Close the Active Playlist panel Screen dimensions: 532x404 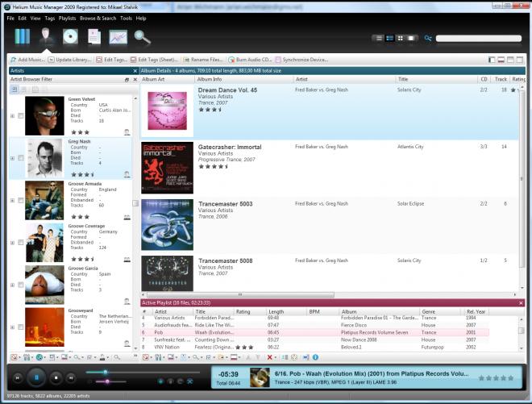pyautogui.click(x=522, y=303)
